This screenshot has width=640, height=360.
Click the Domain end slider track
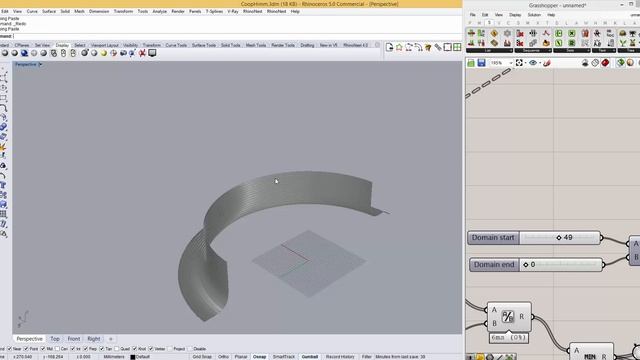point(561,264)
